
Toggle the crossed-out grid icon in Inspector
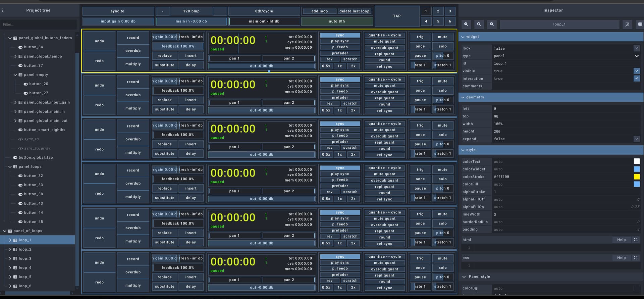pyautogui.click(x=627, y=24)
